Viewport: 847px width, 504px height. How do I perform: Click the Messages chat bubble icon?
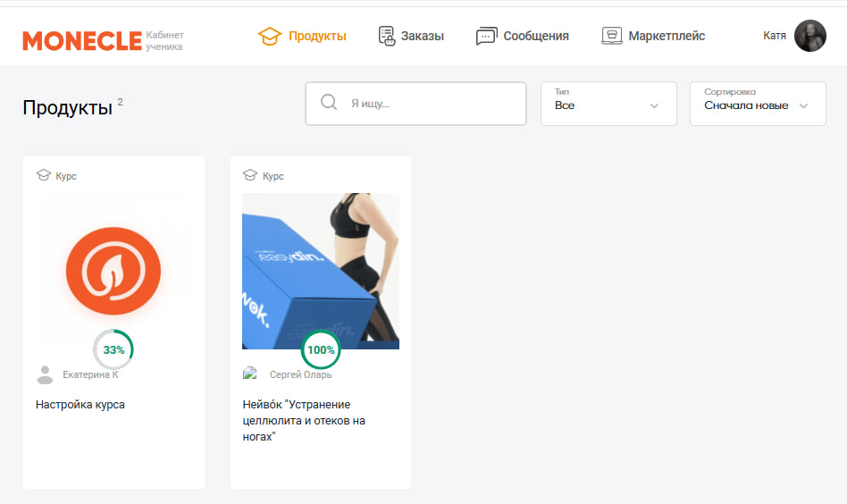tap(486, 37)
